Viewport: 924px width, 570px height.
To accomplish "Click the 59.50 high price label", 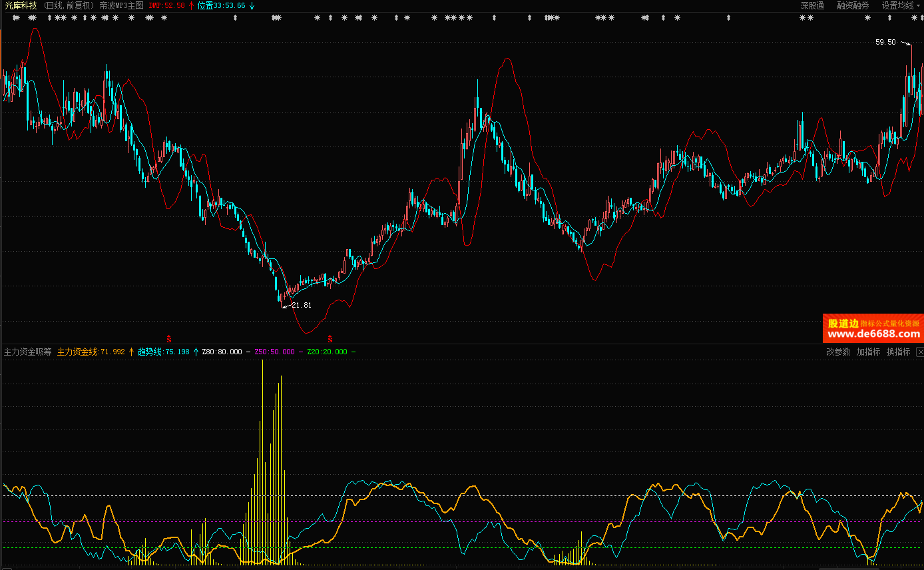I will pyautogui.click(x=885, y=42).
